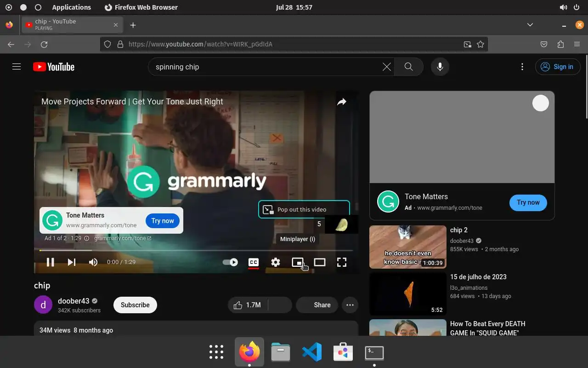List all tabs chevron
Viewport: 588px width, 368px height.
[530, 25]
